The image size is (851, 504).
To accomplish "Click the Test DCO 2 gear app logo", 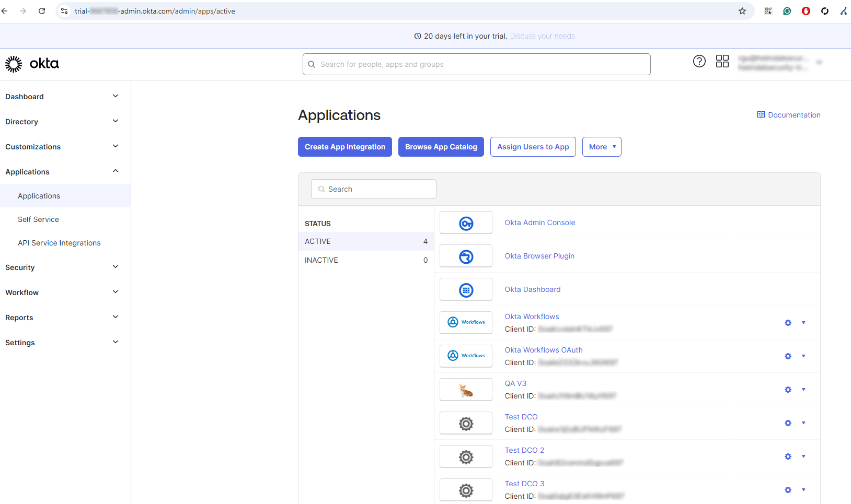I will (466, 456).
